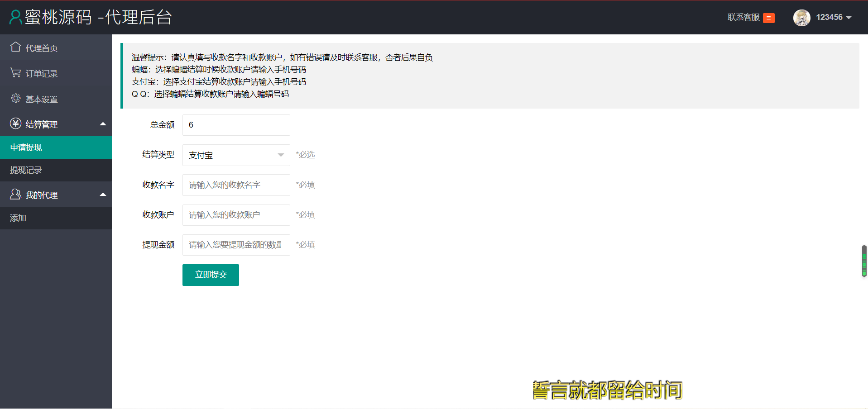The height and width of the screenshot is (409, 868).
Task: Click the orange 联系客服 message icon
Action: tap(768, 18)
